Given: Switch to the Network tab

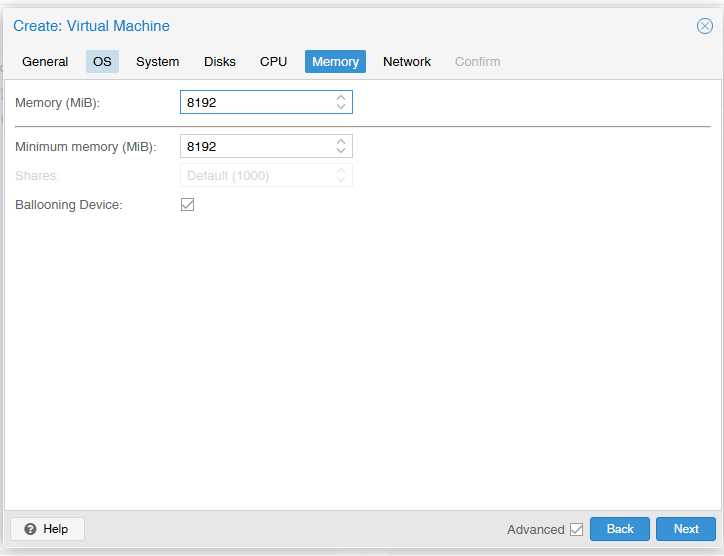Looking at the screenshot, I should pyautogui.click(x=407, y=61).
